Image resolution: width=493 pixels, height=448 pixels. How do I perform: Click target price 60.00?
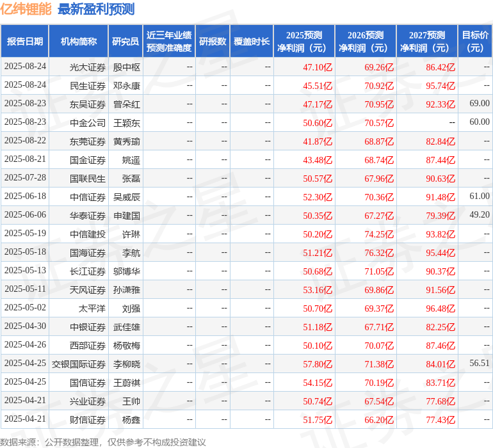pyautogui.click(x=480, y=122)
